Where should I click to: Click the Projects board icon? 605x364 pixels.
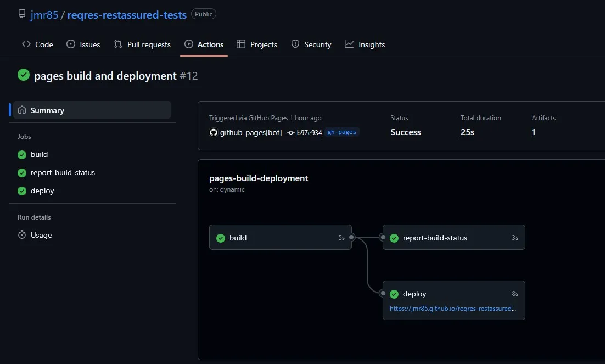click(x=239, y=44)
